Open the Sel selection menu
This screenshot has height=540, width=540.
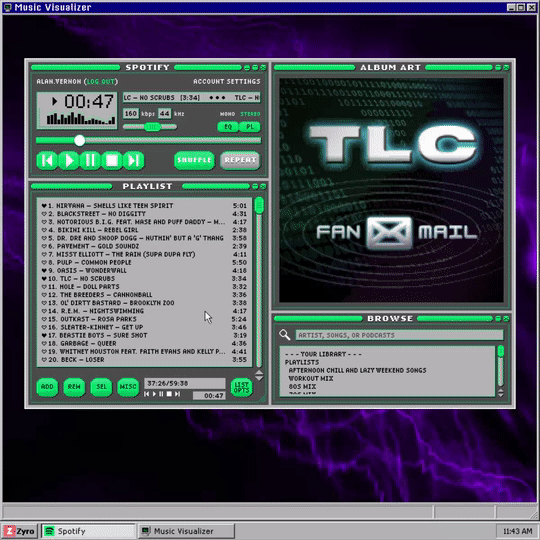click(101, 387)
